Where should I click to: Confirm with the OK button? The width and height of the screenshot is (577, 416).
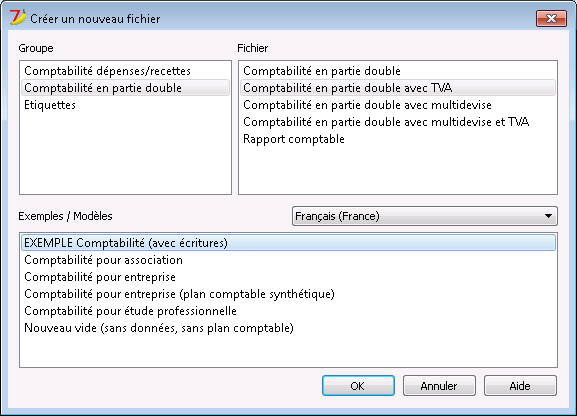(358, 386)
